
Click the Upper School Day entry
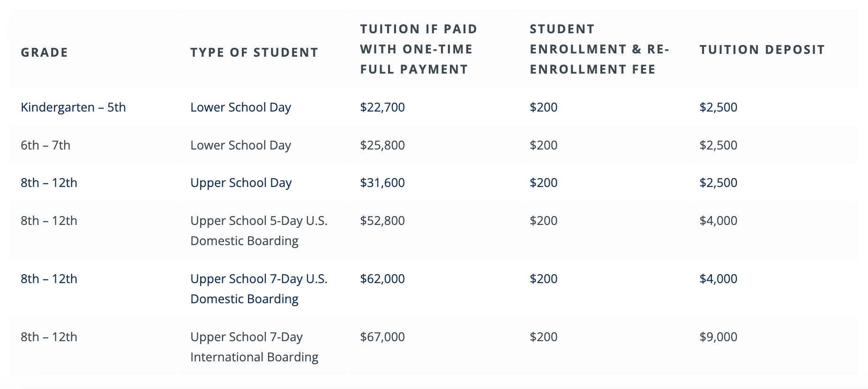pos(241,183)
